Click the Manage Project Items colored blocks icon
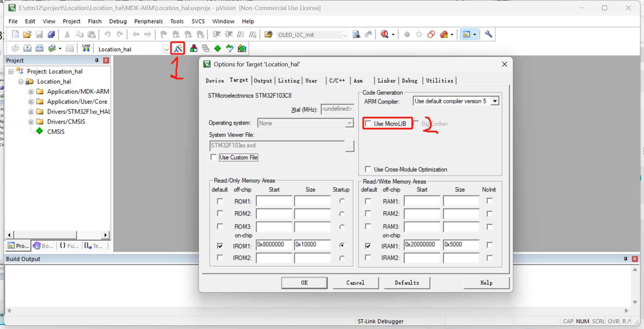The width and height of the screenshot is (644, 329). coord(194,49)
